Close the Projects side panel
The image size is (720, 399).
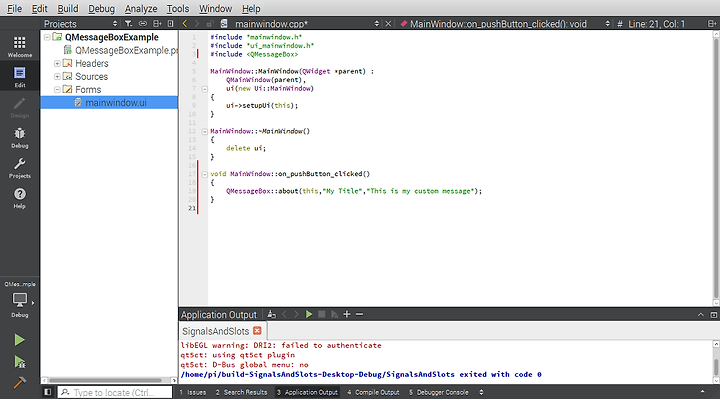coord(170,23)
